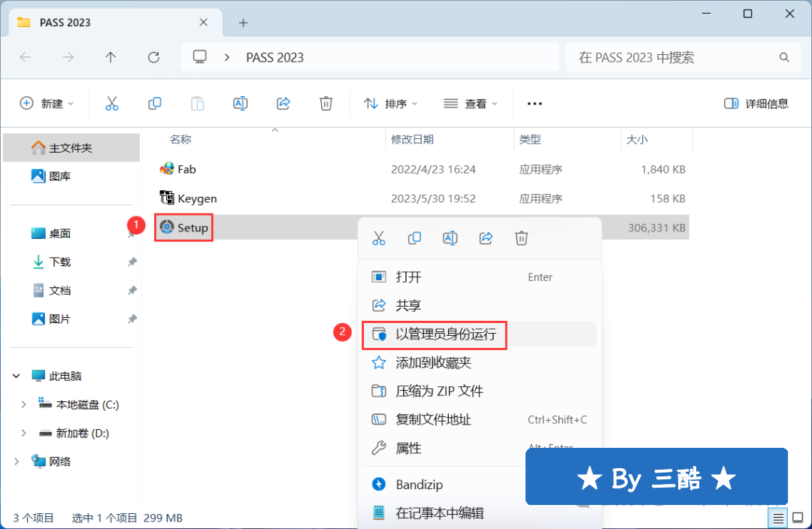Sort by the 名称 column header
Image resolution: width=812 pixels, height=529 pixels.
tap(180, 139)
